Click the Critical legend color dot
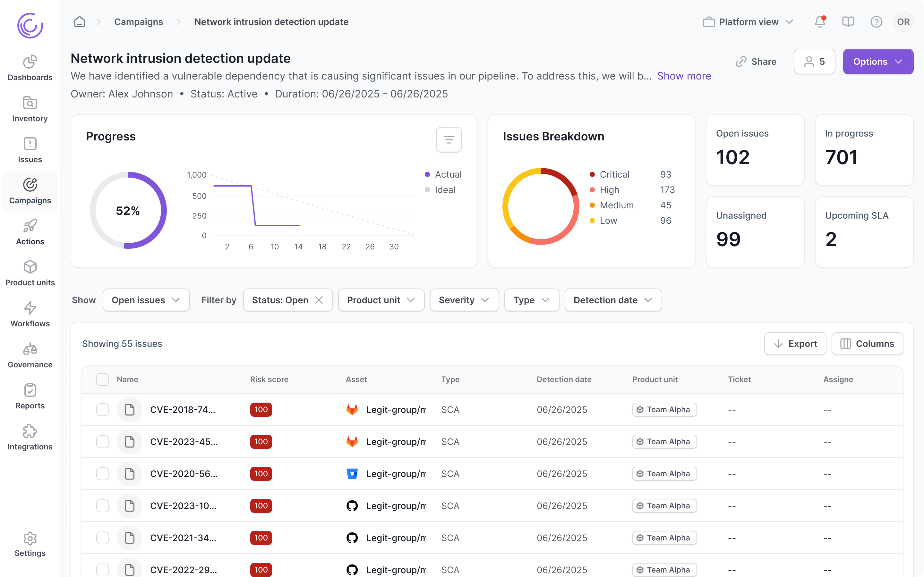This screenshot has height=577, width=924. point(592,174)
